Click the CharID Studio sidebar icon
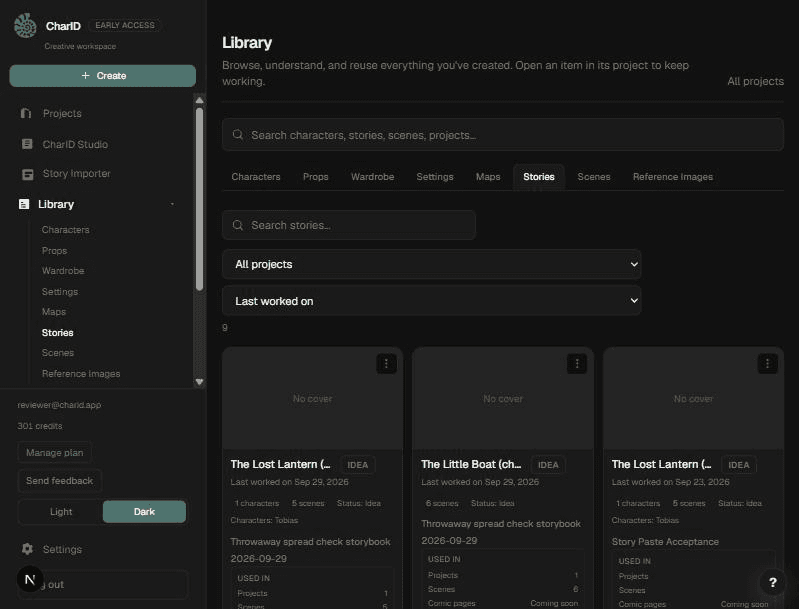799x609 pixels. tap(27, 144)
